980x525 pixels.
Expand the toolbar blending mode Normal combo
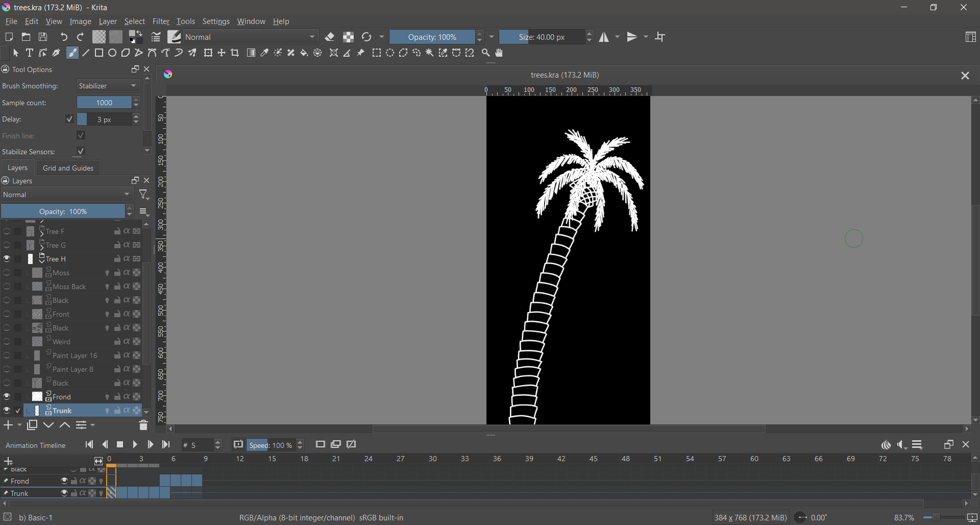click(251, 37)
